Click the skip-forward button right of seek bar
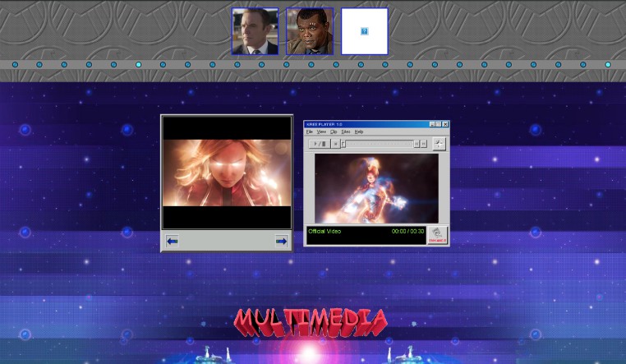Viewport: 626px width, 364px height. 424,144
